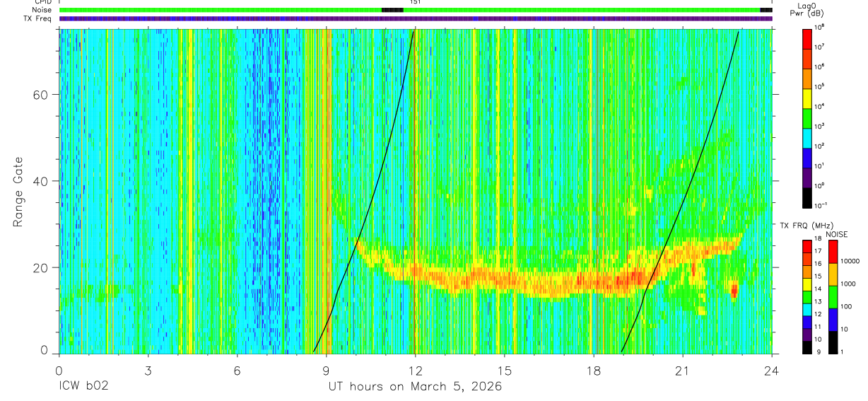Pick the red top segment of power colorbar
This screenshot has width=868, height=401.
[807, 39]
